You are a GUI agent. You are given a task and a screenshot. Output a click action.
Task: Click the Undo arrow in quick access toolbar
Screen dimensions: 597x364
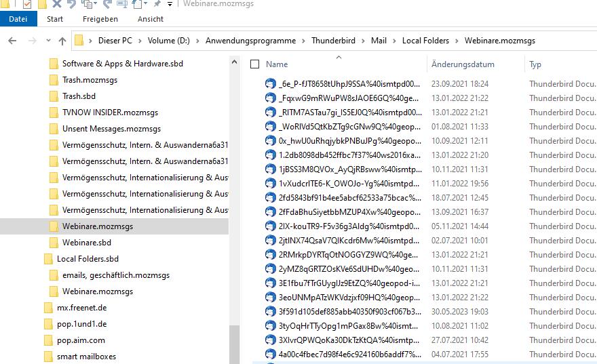(x=71, y=4)
